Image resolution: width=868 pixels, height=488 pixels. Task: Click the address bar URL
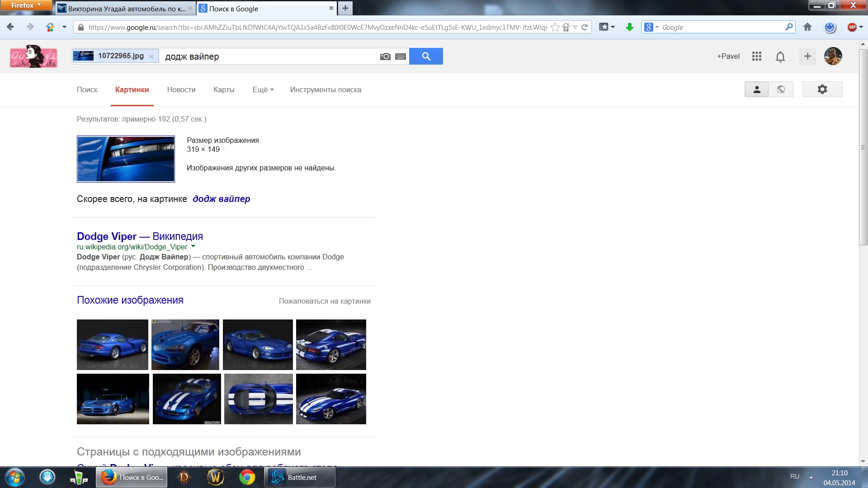coord(317,27)
